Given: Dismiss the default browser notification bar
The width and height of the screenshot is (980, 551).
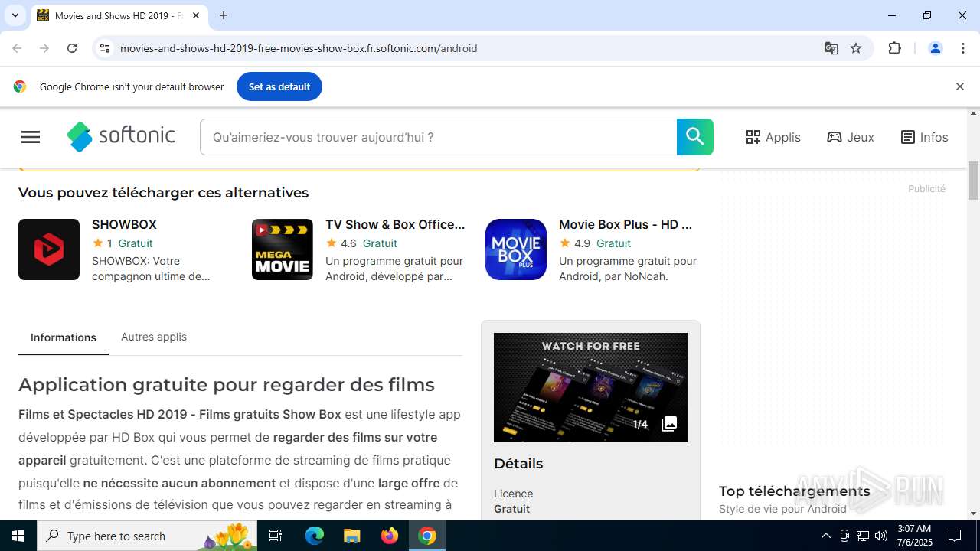Looking at the screenshot, I should click(959, 86).
